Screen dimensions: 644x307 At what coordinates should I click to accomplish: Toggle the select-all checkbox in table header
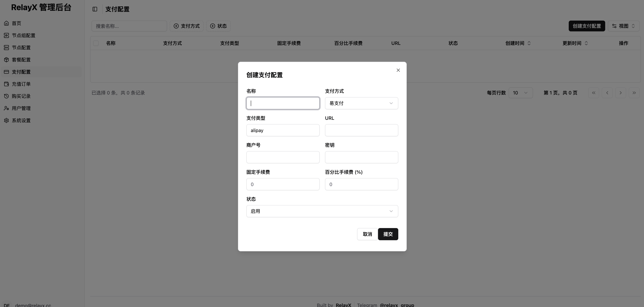(x=96, y=43)
